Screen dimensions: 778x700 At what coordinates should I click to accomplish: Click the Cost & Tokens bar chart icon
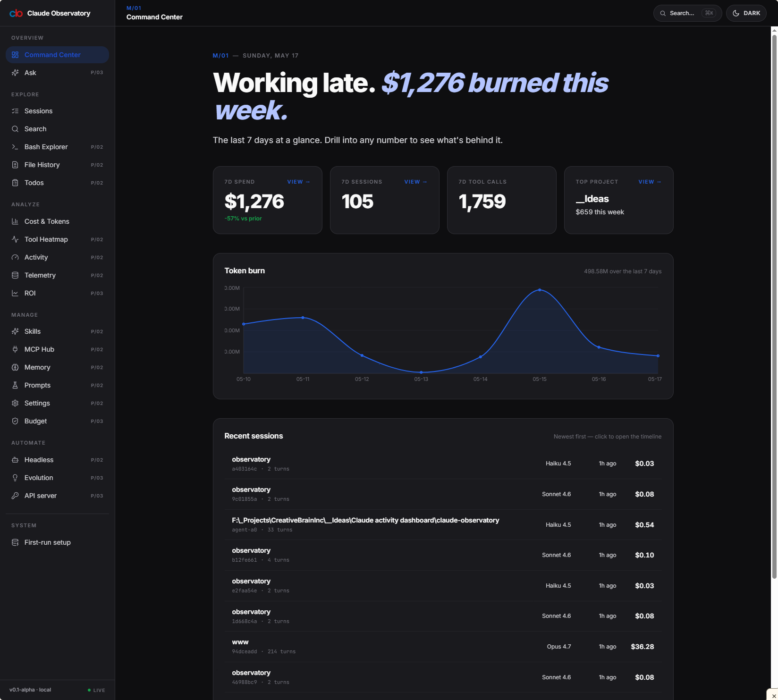[x=15, y=221]
